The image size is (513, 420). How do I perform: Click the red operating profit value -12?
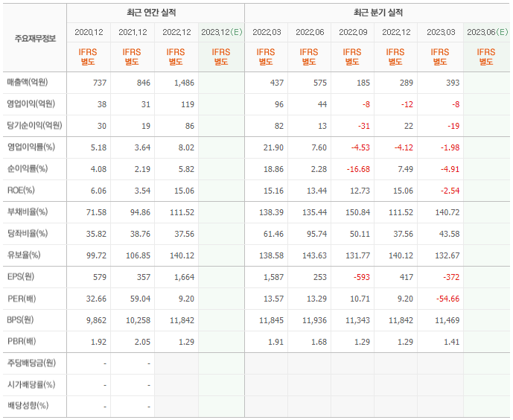click(407, 104)
